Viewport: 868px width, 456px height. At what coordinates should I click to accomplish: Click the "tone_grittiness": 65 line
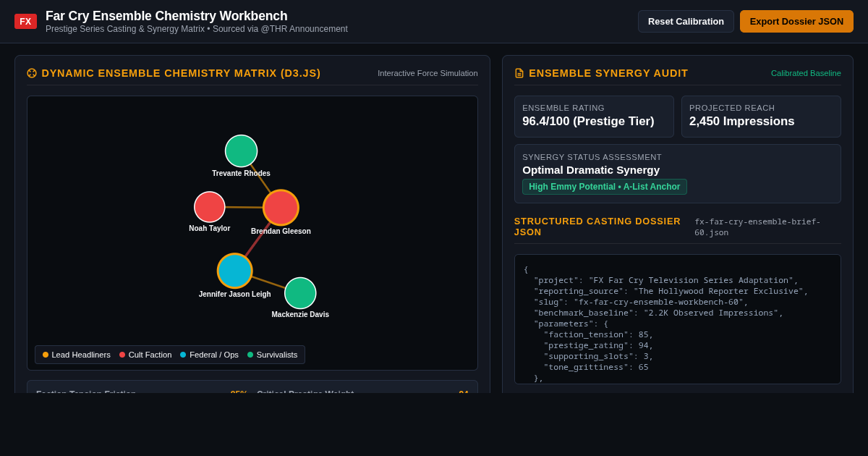pos(596,368)
